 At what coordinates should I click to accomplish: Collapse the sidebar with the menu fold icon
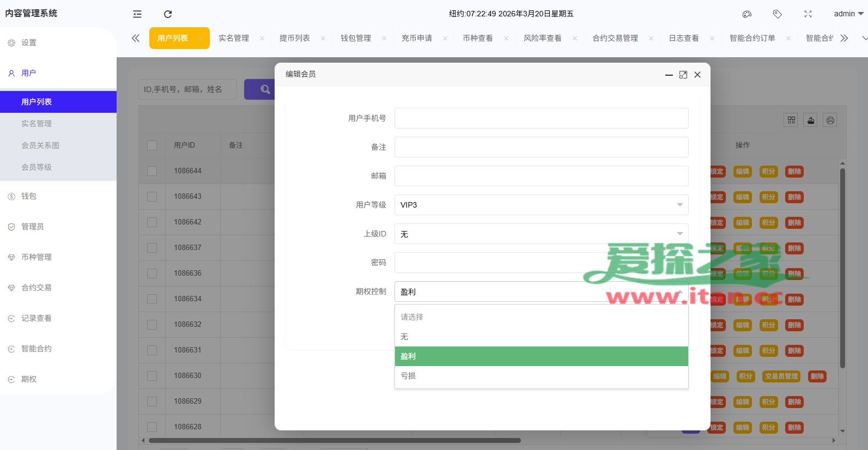pyautogui.click(x=137, y=14)
